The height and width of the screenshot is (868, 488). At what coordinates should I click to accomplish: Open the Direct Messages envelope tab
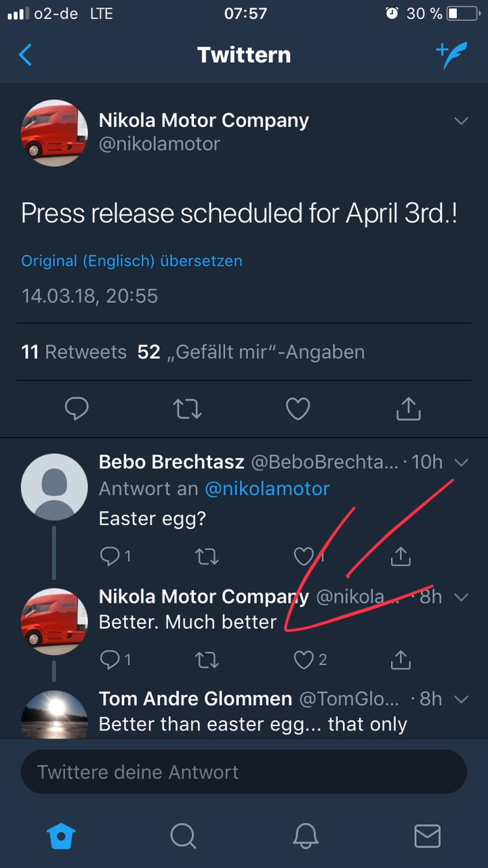[427, 836]
